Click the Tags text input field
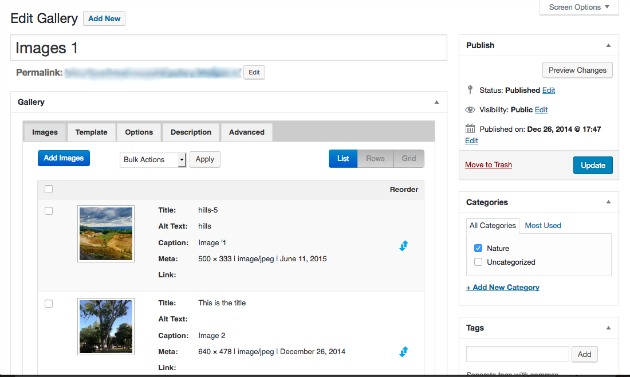 tap(518, 354)
